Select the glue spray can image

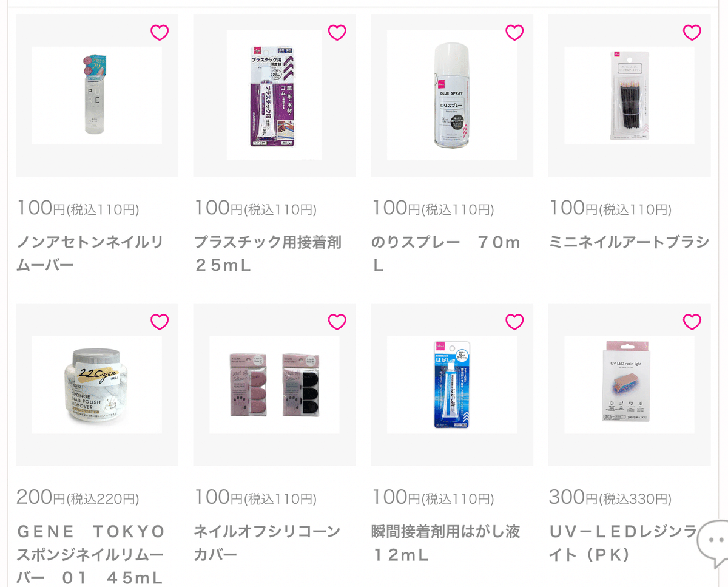tap(452, 95)
